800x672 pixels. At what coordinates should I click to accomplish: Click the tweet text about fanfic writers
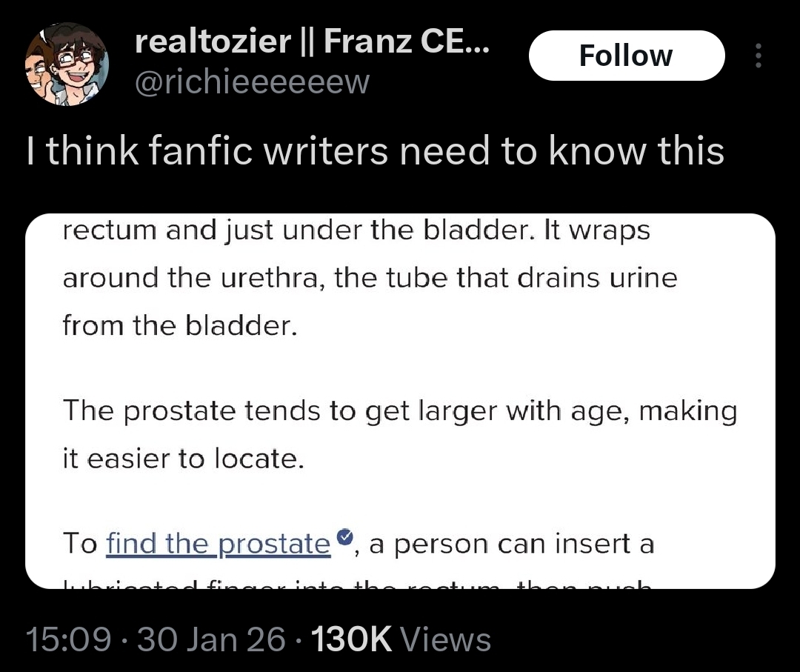(374, 151)
